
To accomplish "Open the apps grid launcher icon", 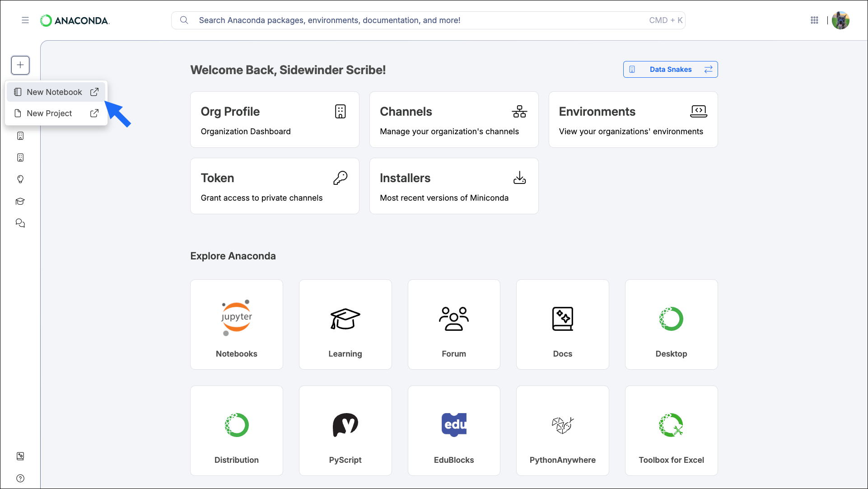I will (814, 20).
